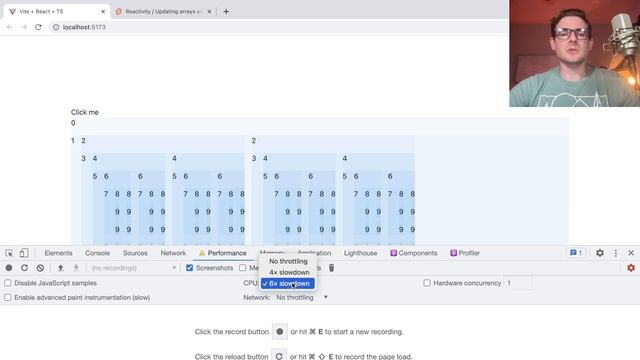Open the issues counter badge showing 1
This screenshot has height=360, width=640.
pyautogui.click(x=576, y=253)
